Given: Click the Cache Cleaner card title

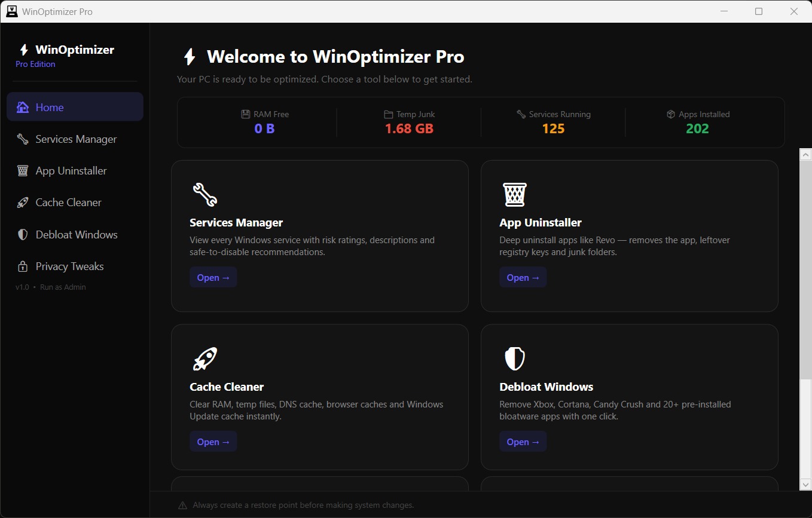Looking at the screenshot, I should pyautogui.click(x=227, y=387).
